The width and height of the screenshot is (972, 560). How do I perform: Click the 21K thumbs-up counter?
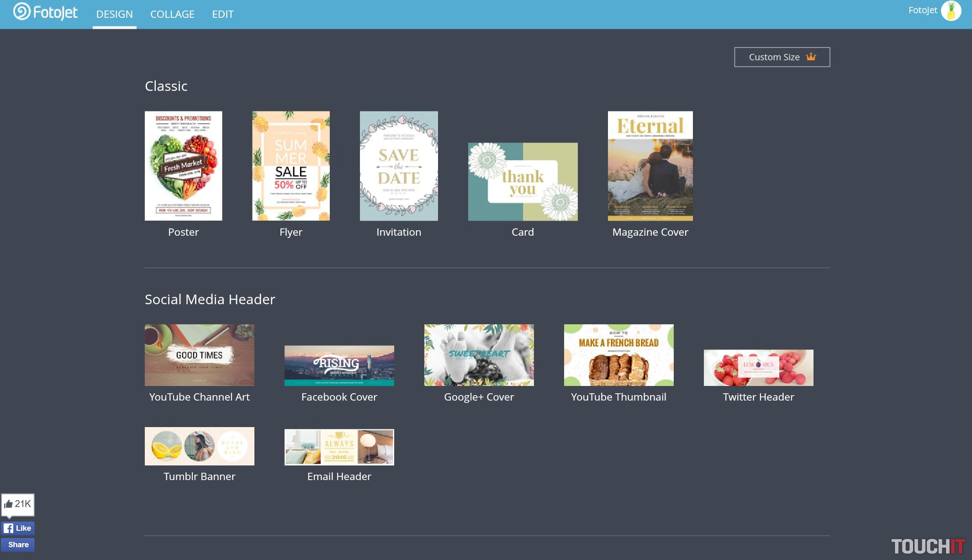[18, 504]
